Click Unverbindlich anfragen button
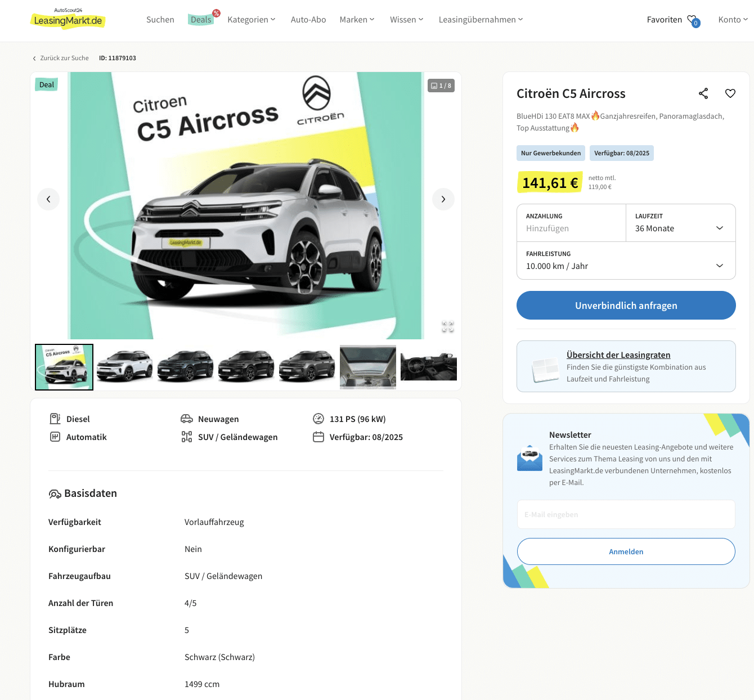754x700 pixels. [626, 305]
